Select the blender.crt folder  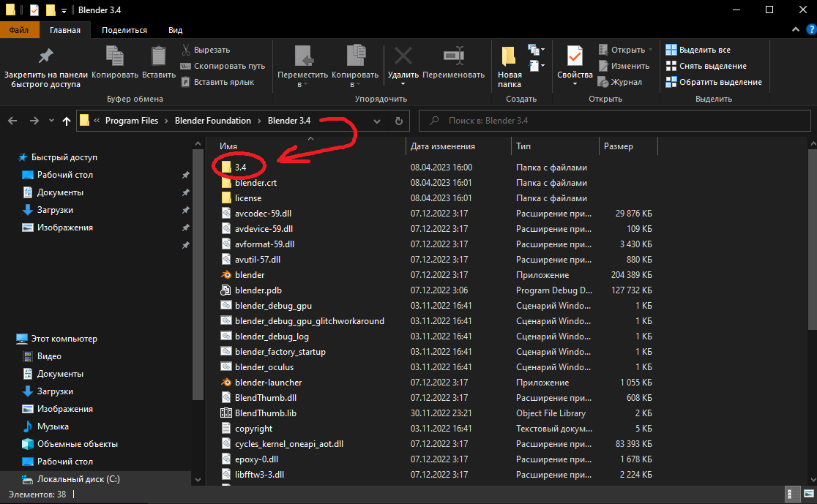(x=255, y=183)
